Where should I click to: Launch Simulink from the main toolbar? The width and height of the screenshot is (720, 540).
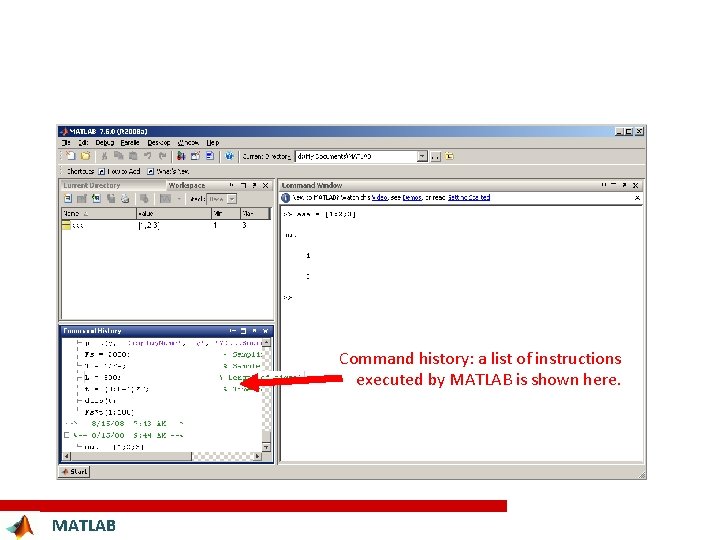(x=181, y=156)
